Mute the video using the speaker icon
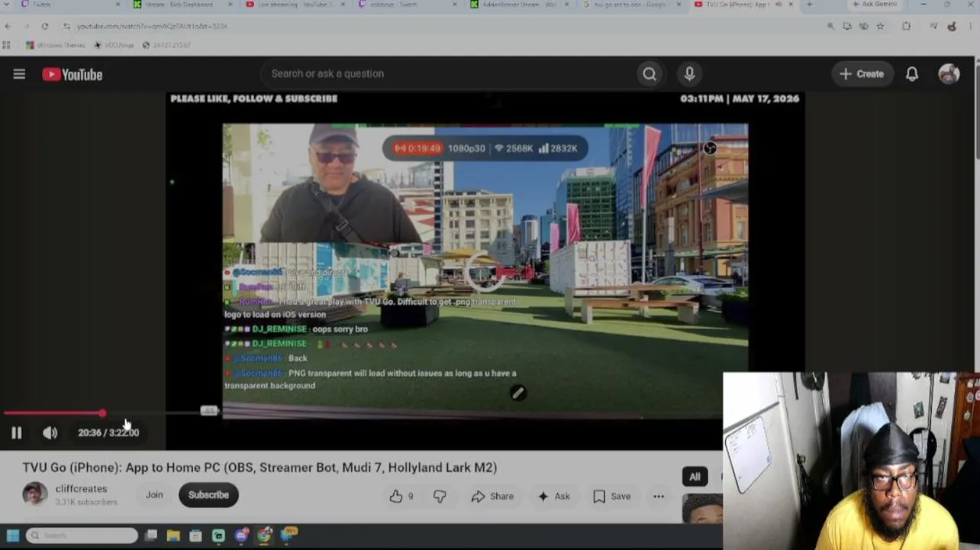Screen dimensions: 980x550 [x=50, y=433]
